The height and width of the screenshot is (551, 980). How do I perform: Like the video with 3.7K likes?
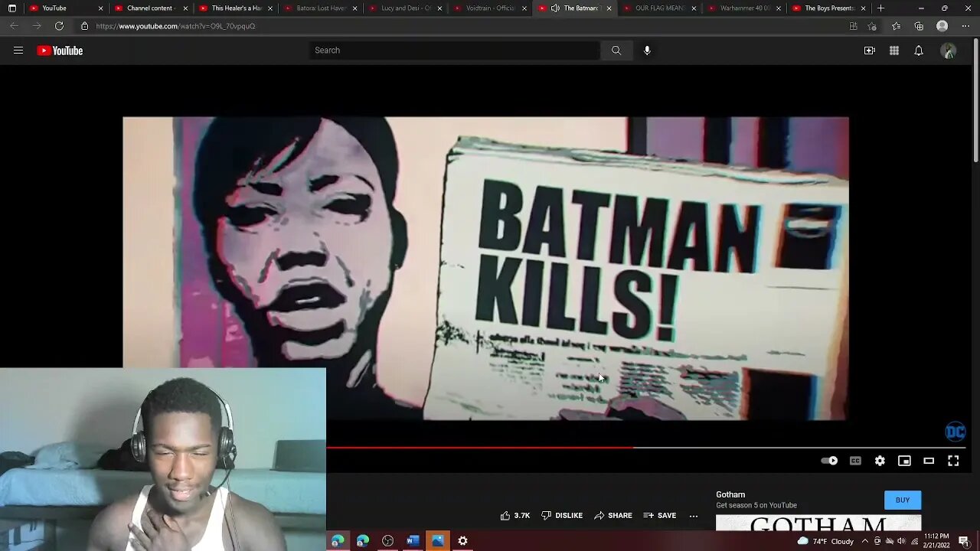[x=514, y=516]
